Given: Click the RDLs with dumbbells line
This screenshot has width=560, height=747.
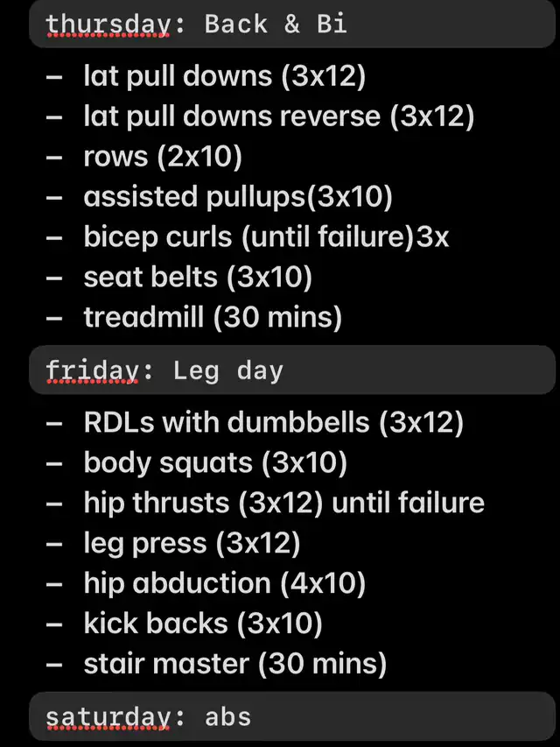Looking at the screenshot, I should click(273, 423).
